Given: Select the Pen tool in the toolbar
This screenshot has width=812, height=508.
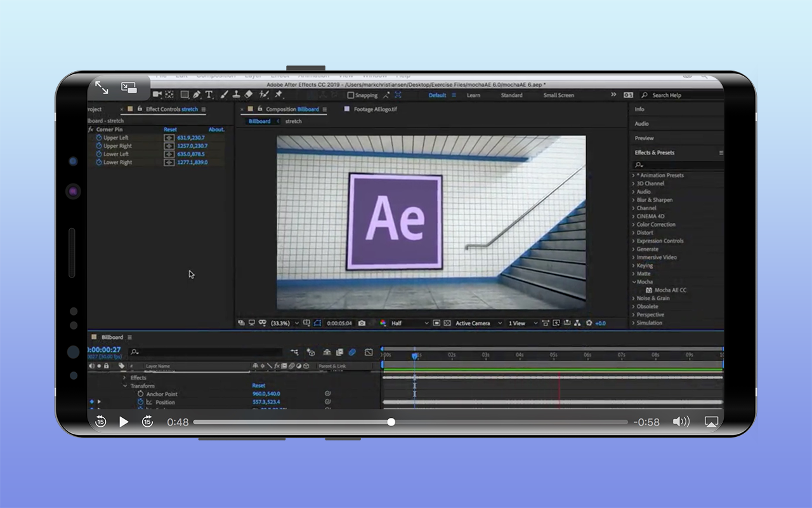Looking at the screenshot, I should pos(197,95).
